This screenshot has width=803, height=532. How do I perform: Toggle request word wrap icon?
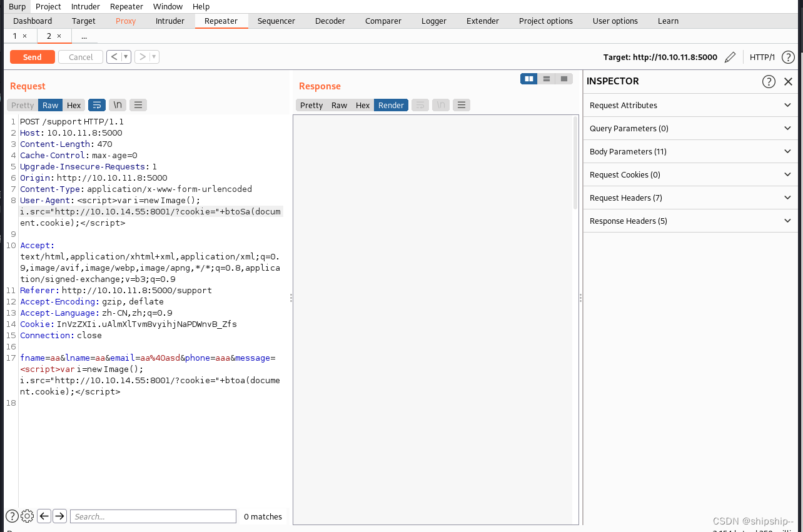point(97,105)
